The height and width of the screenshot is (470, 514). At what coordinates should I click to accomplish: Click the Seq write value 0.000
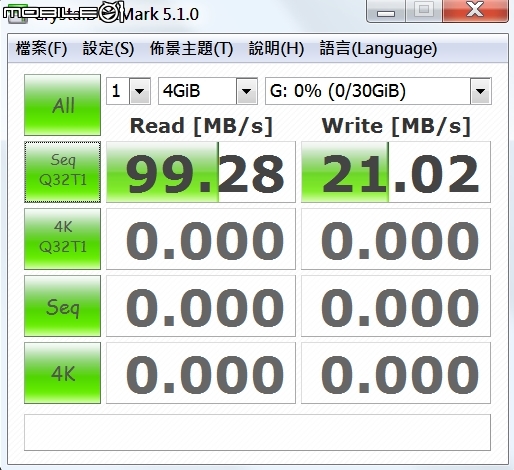point(396,306)
